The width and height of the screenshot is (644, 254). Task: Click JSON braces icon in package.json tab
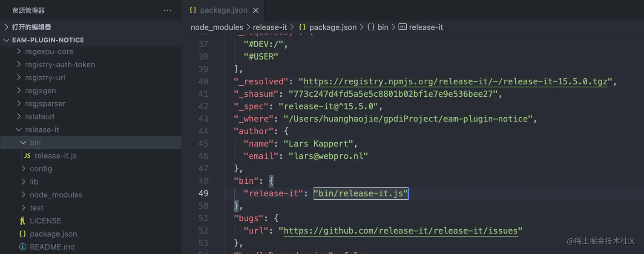(193, 10)
